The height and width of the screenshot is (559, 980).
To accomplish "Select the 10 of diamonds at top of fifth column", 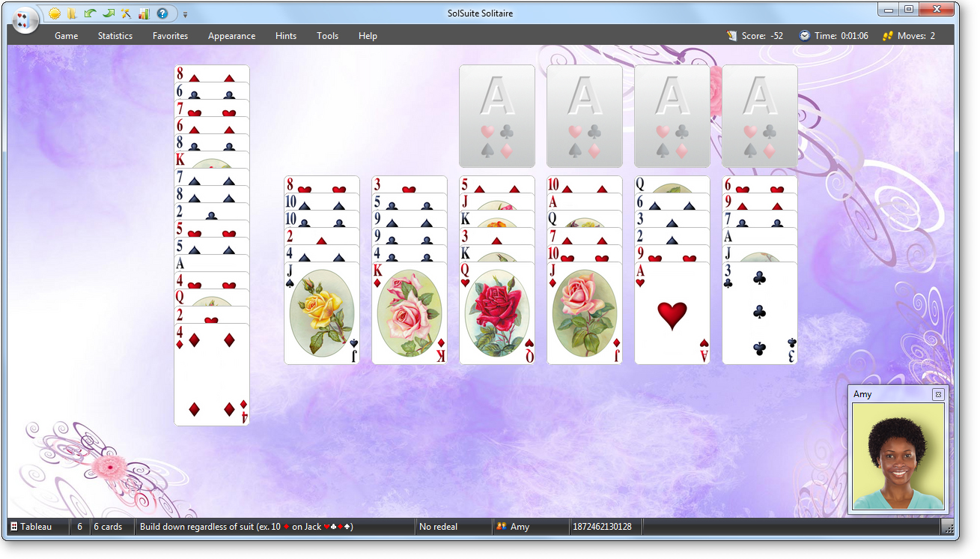I will point(585,184).
